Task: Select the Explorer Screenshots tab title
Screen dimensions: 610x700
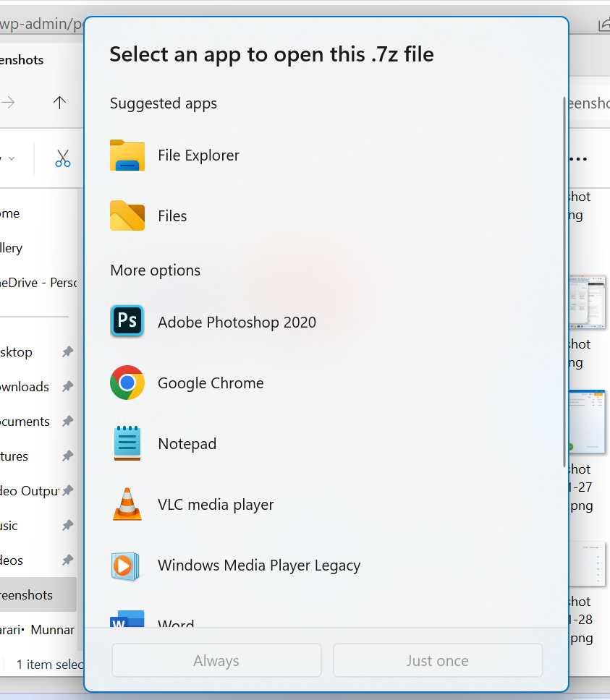Action: 22,60
